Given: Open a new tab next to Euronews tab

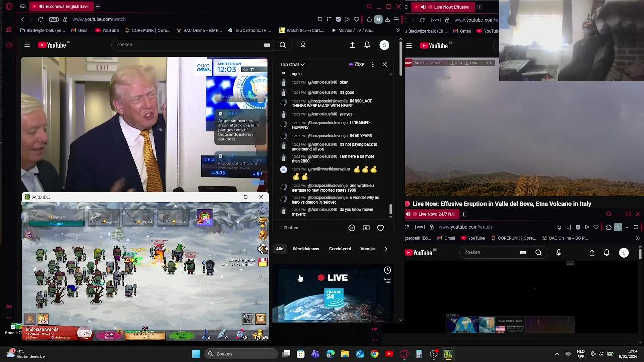Looking at the screenshot, I should (98, 7).
